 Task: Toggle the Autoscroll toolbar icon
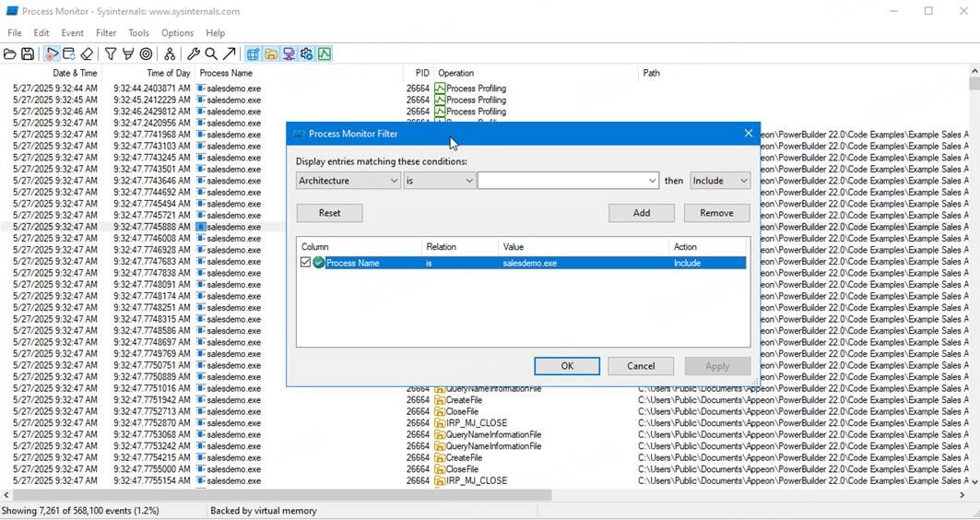(69, 53)
